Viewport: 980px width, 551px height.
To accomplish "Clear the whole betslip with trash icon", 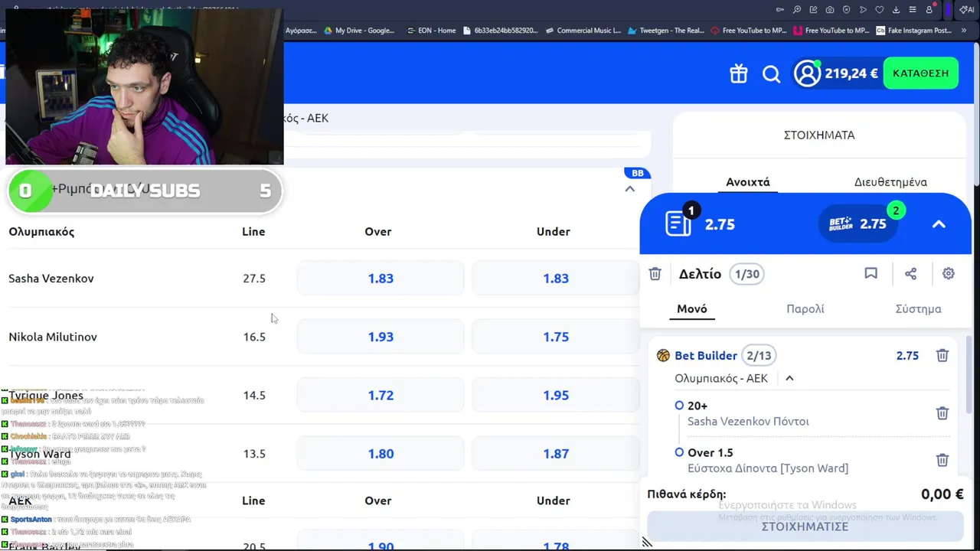I will click(655, 273).
